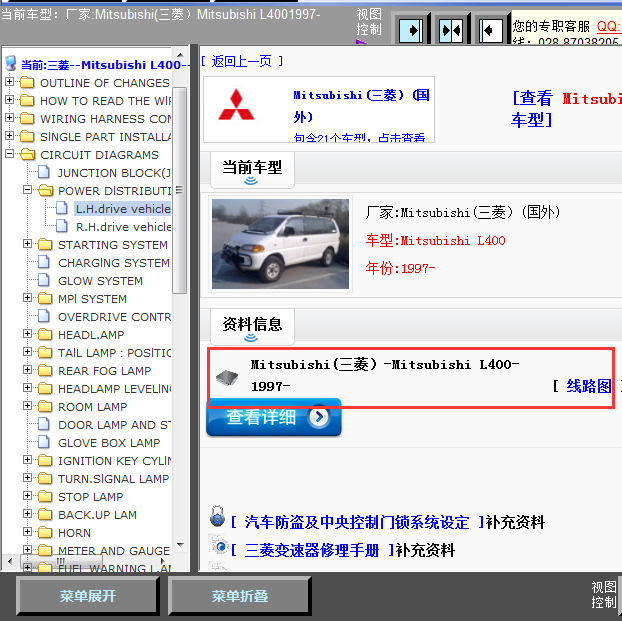Click the 线路图 link
Viewport: 622px width, 621px height.
click(589, 386)
